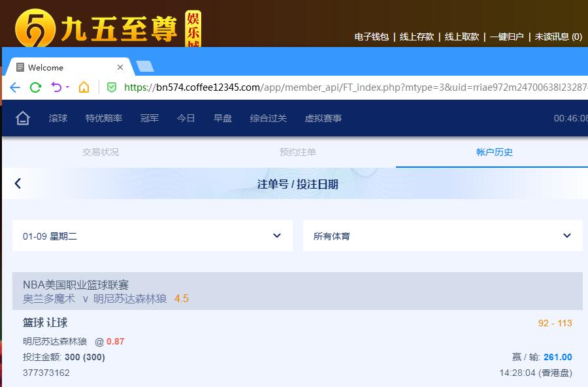The width and height of the screenshot is (588, 387).
Task: Open the 冠军 menu
Action: click(150, 118)
